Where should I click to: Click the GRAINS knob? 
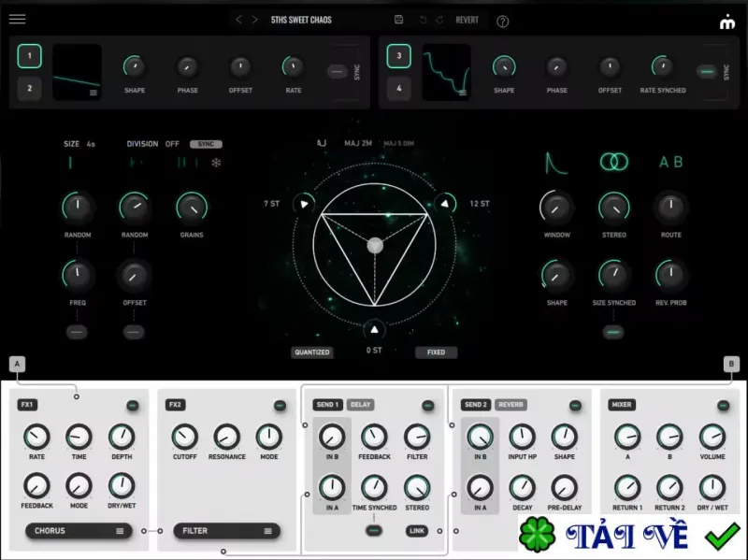click(x=192, y=208)
